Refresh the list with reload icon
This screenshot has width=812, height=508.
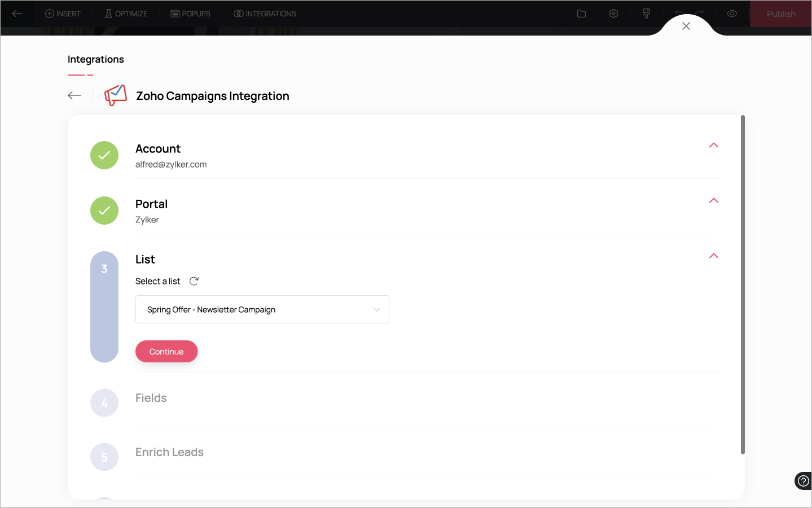[x=194, y=281]
